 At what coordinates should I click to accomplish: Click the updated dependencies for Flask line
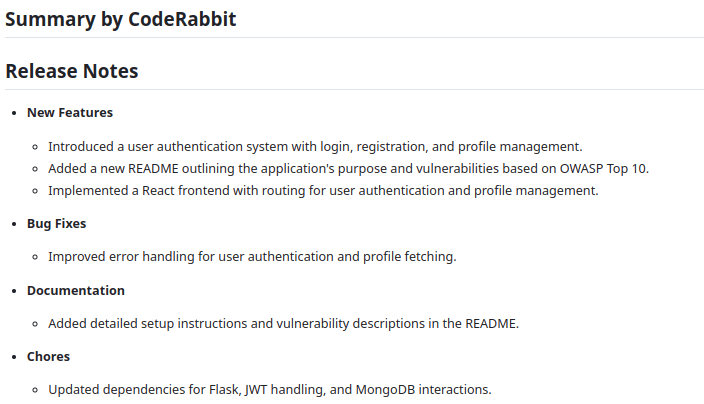click(x=270, y=389)
